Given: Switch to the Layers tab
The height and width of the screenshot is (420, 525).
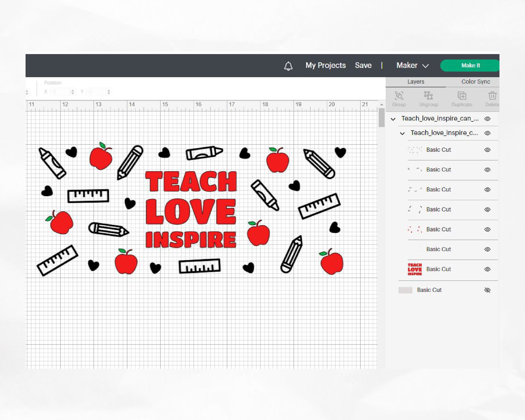Looking at the screenshot, I should tap(416, 82).
